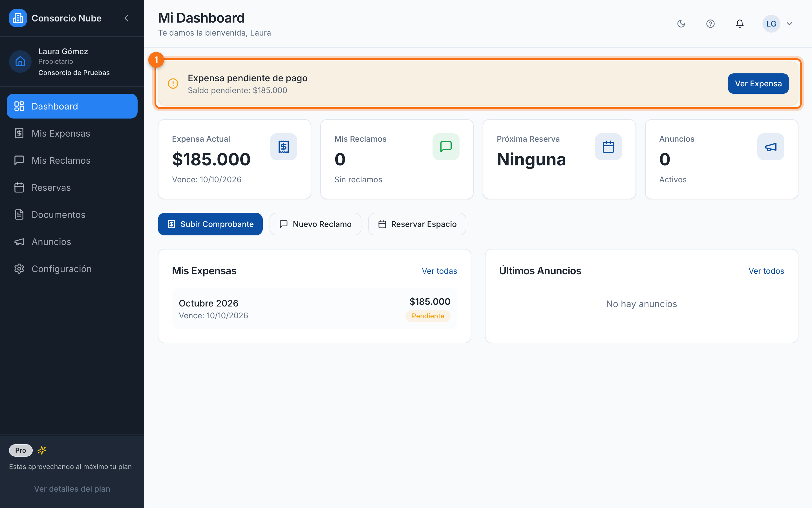Open Ver todos link in Últimos Anuncios
This screenshot has width=812, height=508.
tap(766, 271)
